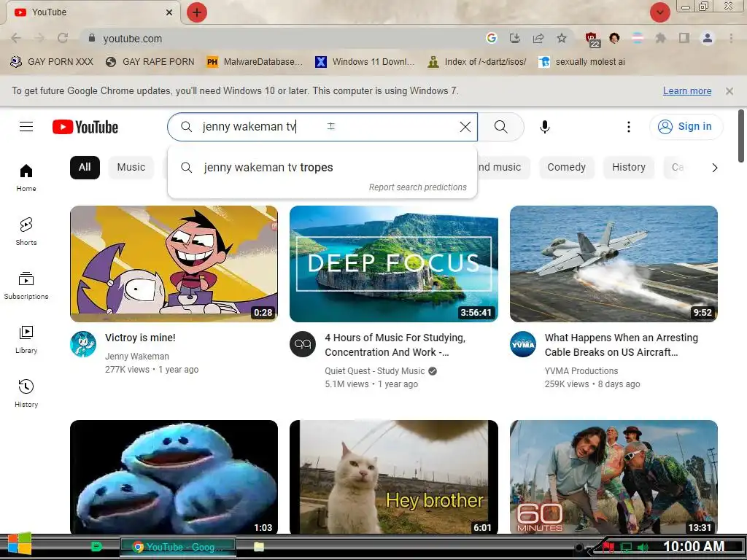Go to the YouTube logo home link
Image resolution: width=747 pixels, height=560 pixels.
85,127
